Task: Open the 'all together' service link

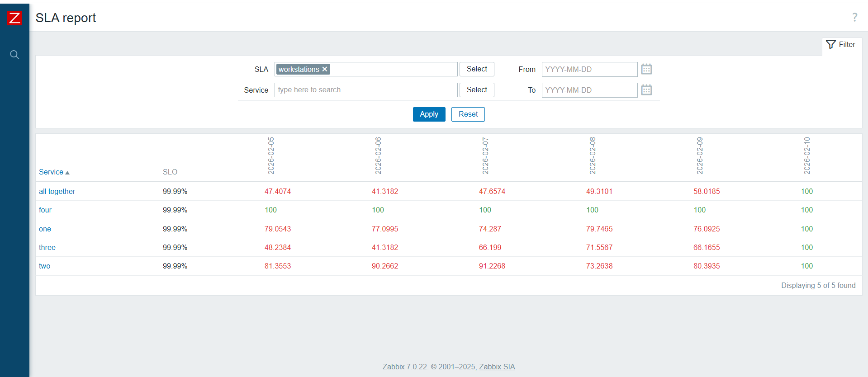Action: (57, 192)
